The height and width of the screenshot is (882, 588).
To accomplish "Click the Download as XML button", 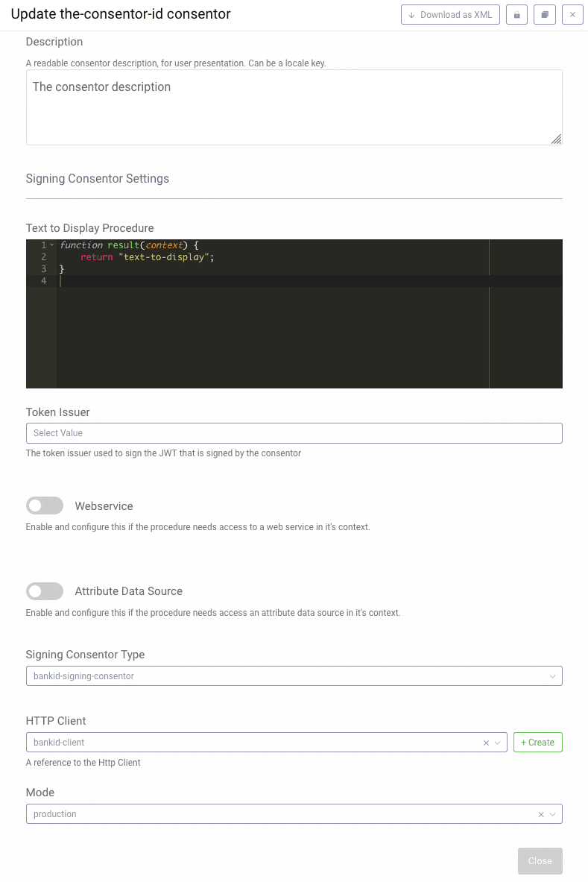I will coord(450,14).
